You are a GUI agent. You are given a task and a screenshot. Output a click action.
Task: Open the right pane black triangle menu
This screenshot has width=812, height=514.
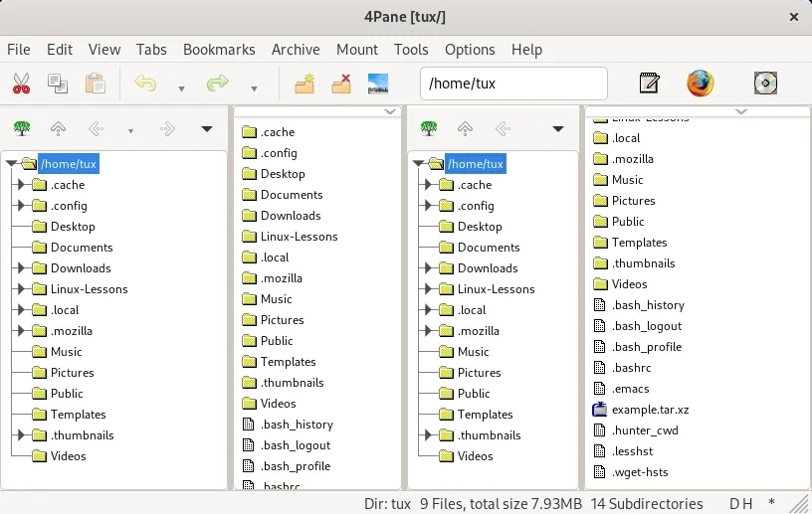point(557,129)
